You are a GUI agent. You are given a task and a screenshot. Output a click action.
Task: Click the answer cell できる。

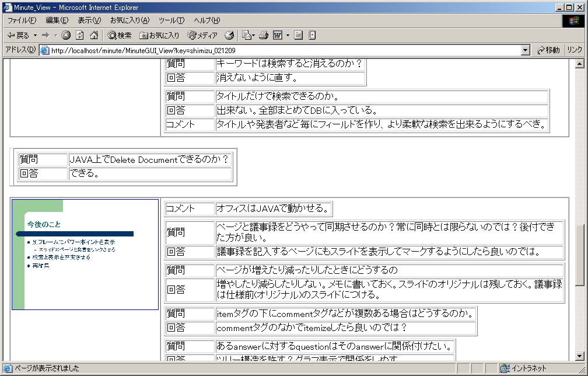(150, 173)
